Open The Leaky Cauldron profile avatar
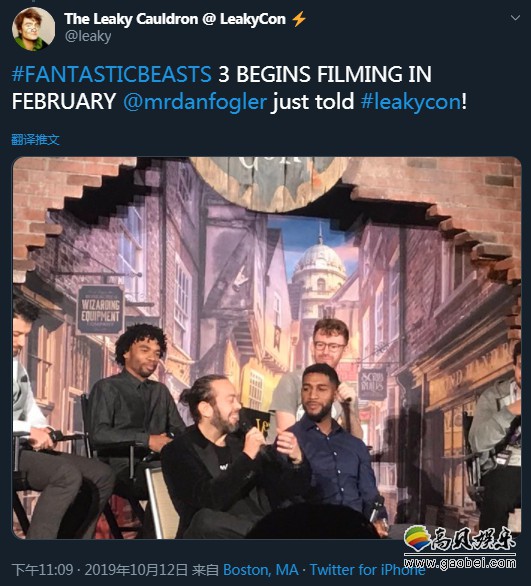Viewport: 531px width, 586px height. (34, 29)
